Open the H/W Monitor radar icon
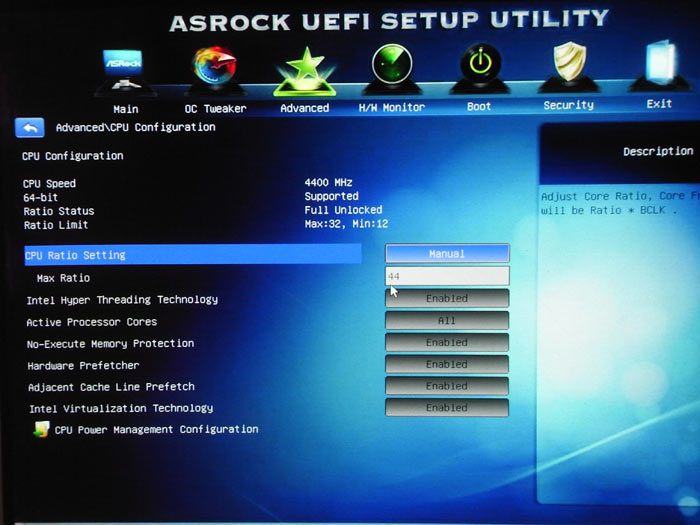Screen dimensions: 700x525 click(392, 68)
